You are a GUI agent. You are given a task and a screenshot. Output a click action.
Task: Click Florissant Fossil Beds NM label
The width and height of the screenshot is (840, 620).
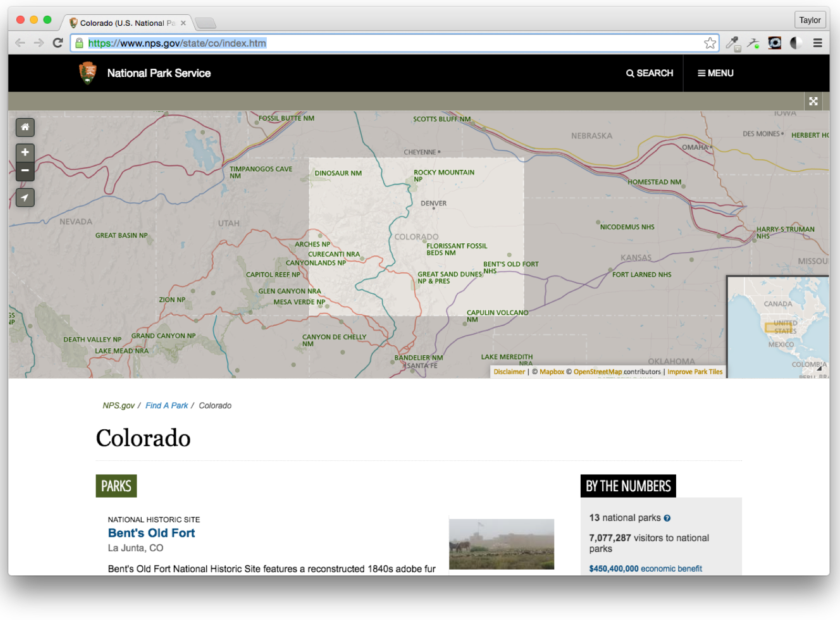[457, 249]
